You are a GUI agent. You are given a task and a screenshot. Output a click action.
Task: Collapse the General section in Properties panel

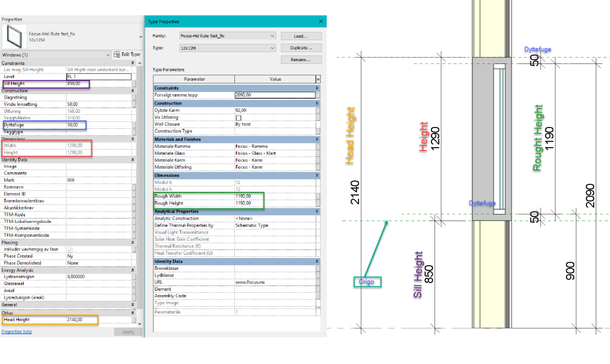(133, 305)
